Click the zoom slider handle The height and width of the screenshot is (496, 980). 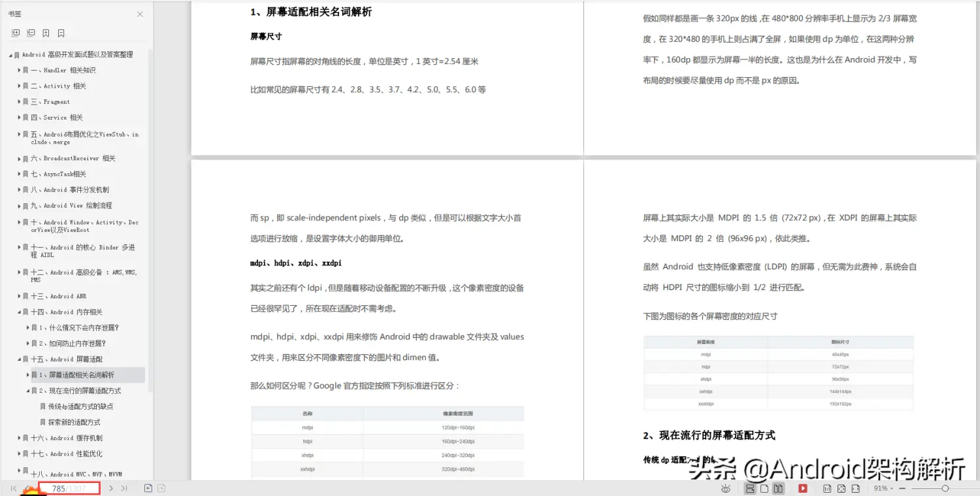tap(945, 488)
